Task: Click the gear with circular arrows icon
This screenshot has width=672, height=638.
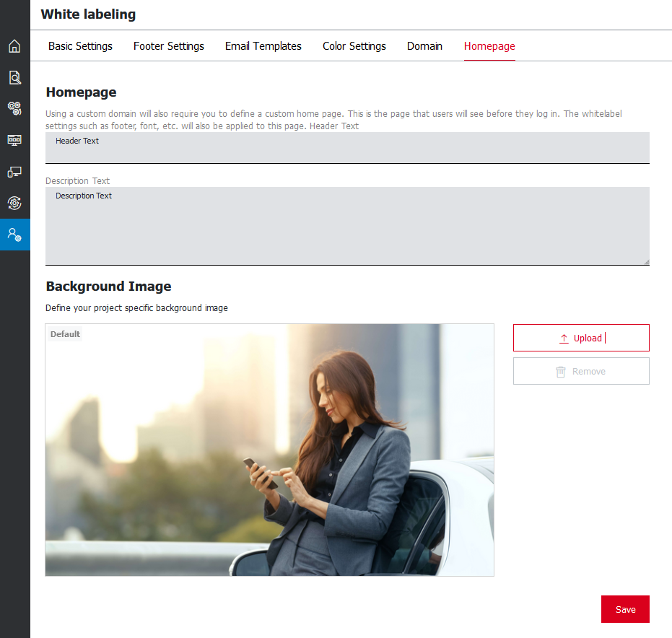Action: coord(14,203)
